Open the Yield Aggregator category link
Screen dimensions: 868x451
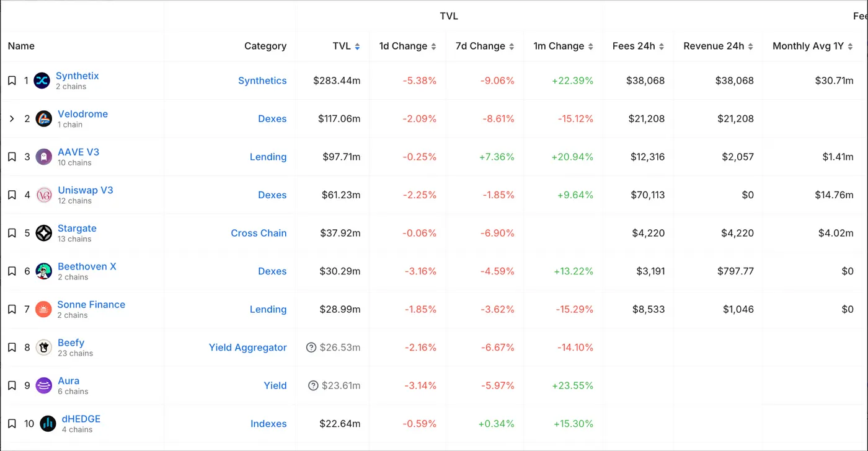pyautogui.click(x=247, y=348)
